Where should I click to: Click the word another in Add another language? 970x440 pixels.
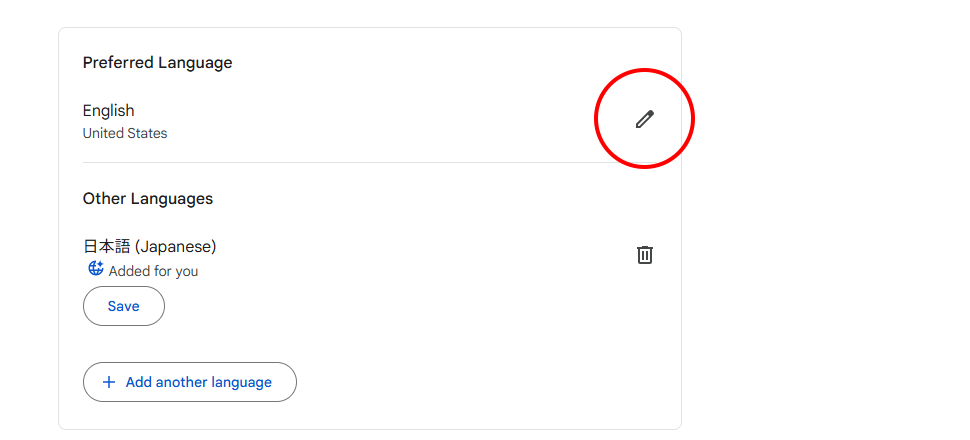pyautogui.click(x=182, y=382)
